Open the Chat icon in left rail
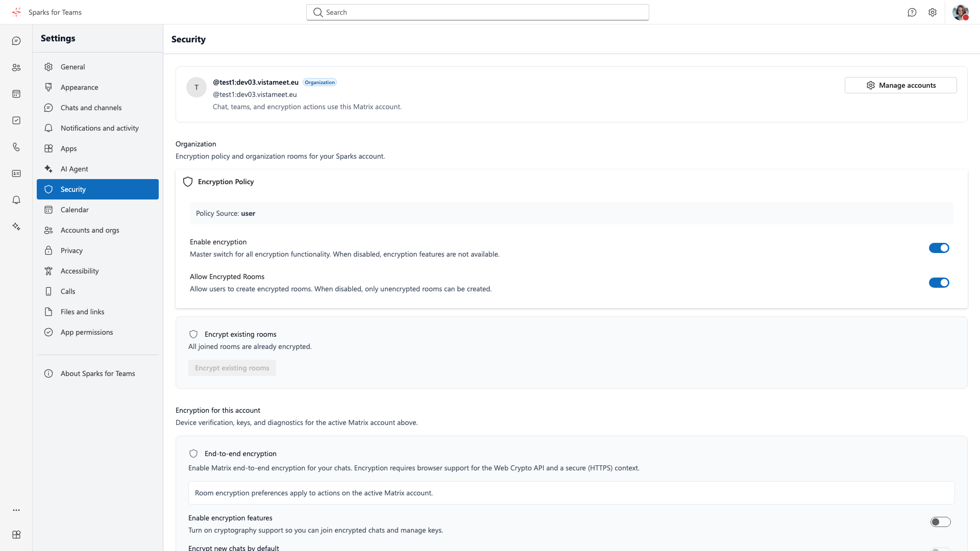The image size is (980, 551). click(16, 41)
